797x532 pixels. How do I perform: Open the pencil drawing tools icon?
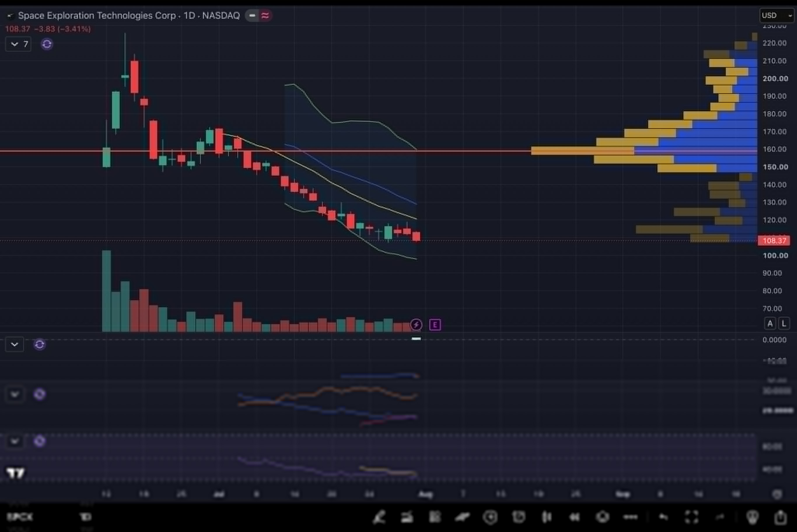coord(380,517)
